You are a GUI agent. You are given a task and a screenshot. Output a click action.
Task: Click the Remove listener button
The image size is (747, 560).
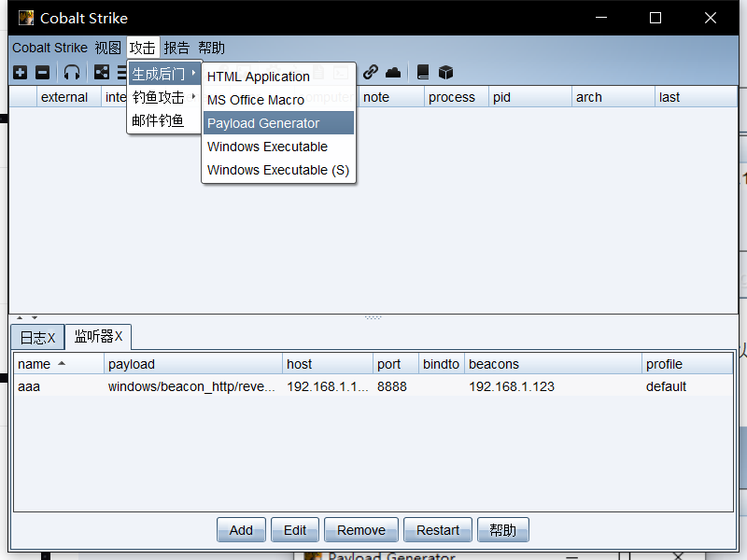click(x=361, y=530)
